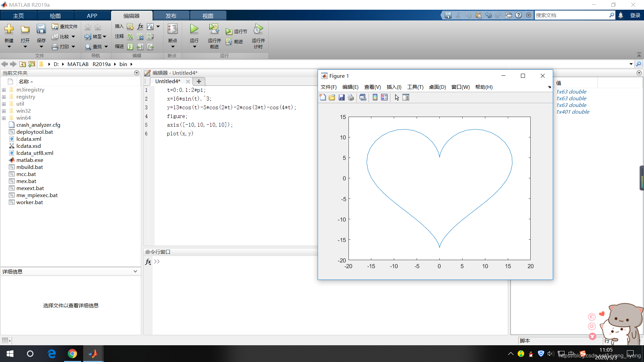This screenshot has height=362, width=644.
Task: Click Insert Legend icon in Figure toolbar
Action: [384, 98]
